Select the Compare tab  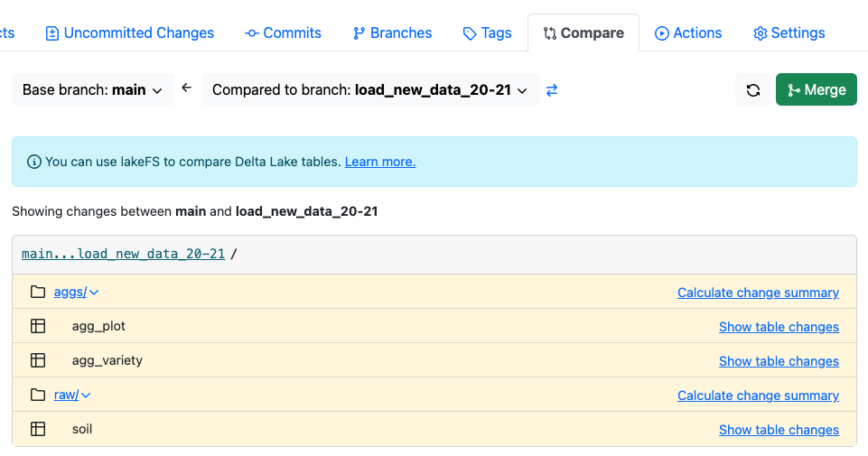coord(583,33)
